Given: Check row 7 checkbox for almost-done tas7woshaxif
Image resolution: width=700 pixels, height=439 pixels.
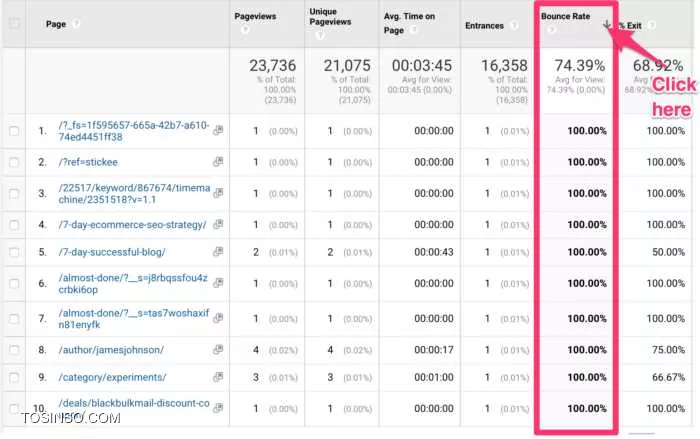Looking at the screenshot, I should point(14,318).
